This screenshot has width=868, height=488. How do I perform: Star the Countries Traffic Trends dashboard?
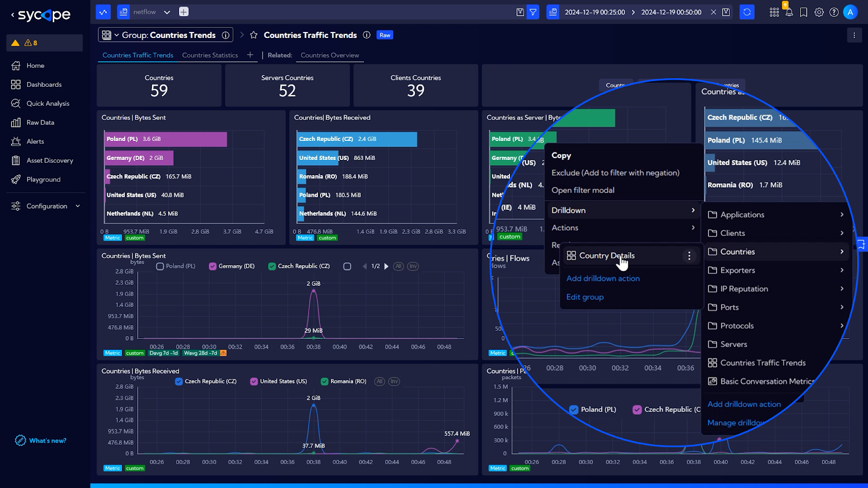253,35
